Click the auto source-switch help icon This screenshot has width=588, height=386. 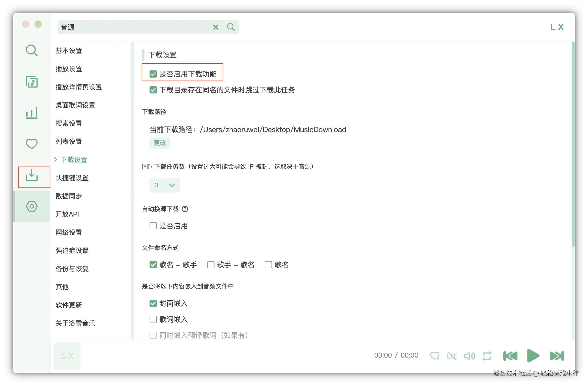[x=185, y=209]
